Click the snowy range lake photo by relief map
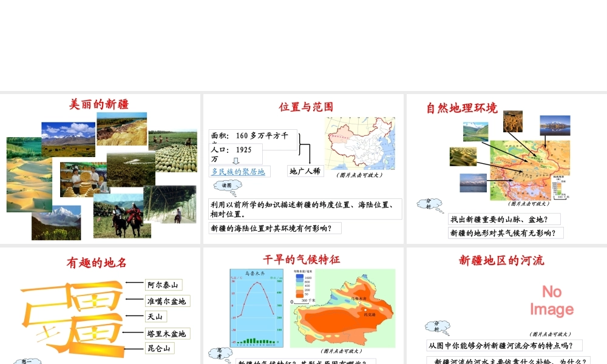The width and height of the screenshot is (607, 364). (473, 183)
